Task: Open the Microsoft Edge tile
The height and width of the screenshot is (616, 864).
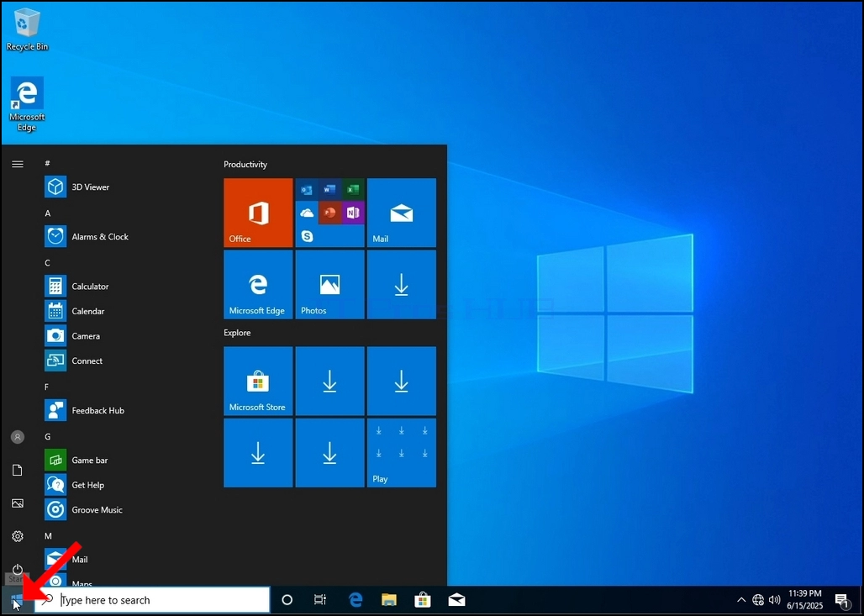Action: click(x=258, y=285)
